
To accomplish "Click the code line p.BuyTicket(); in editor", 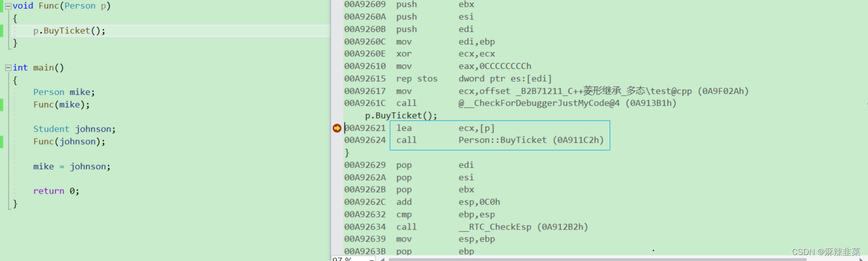I will point(69,30).
